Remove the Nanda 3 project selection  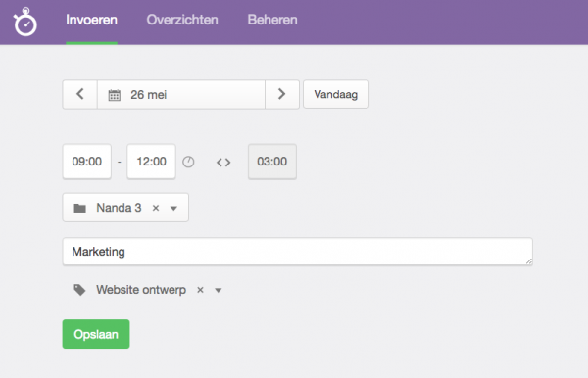point(156,208)
